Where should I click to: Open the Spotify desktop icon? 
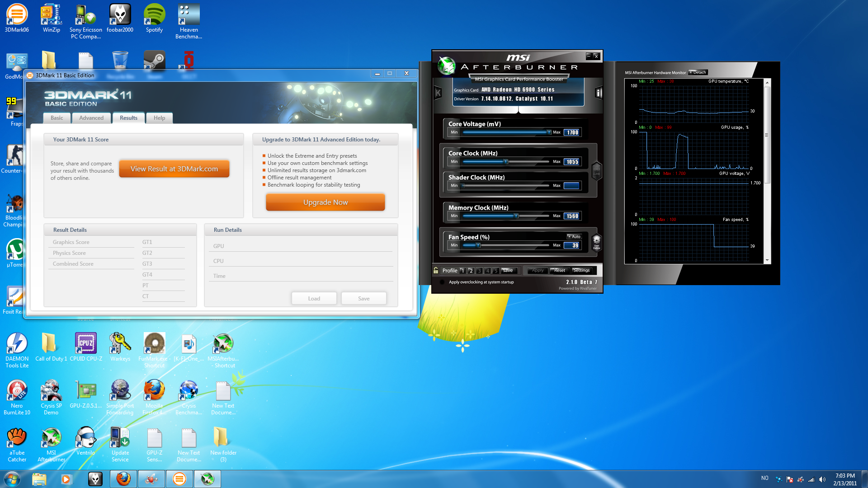154,18
